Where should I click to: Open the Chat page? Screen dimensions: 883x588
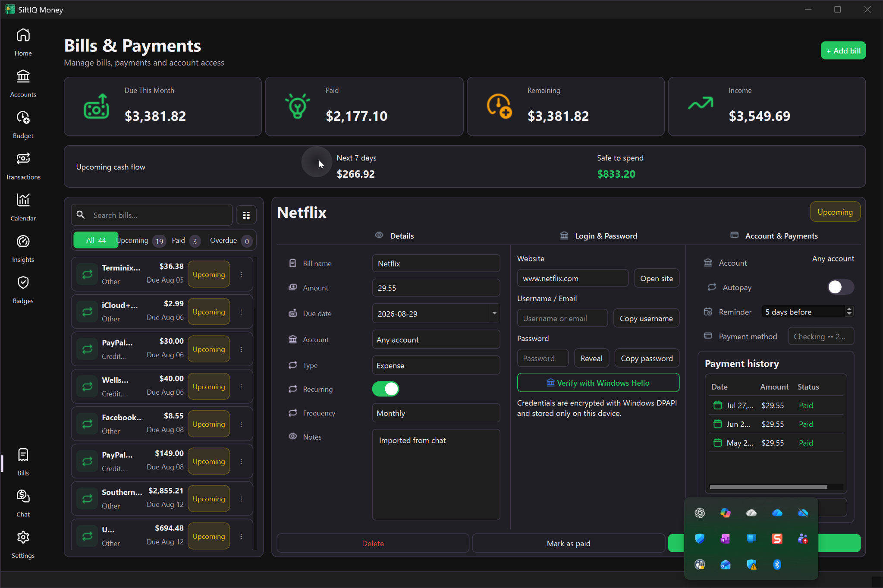click(x=23, y=504)
